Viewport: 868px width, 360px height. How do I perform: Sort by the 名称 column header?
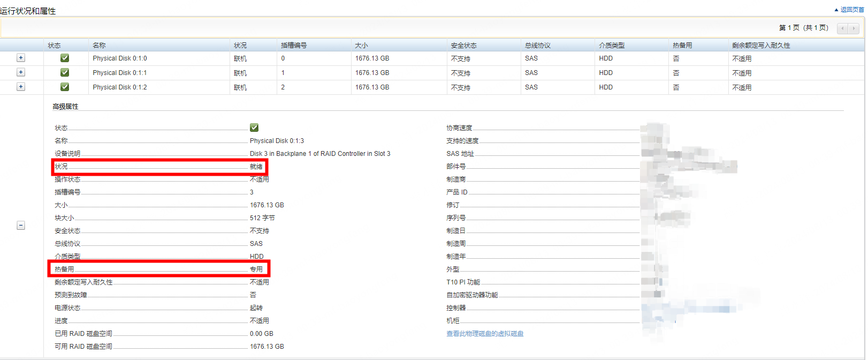99,46
